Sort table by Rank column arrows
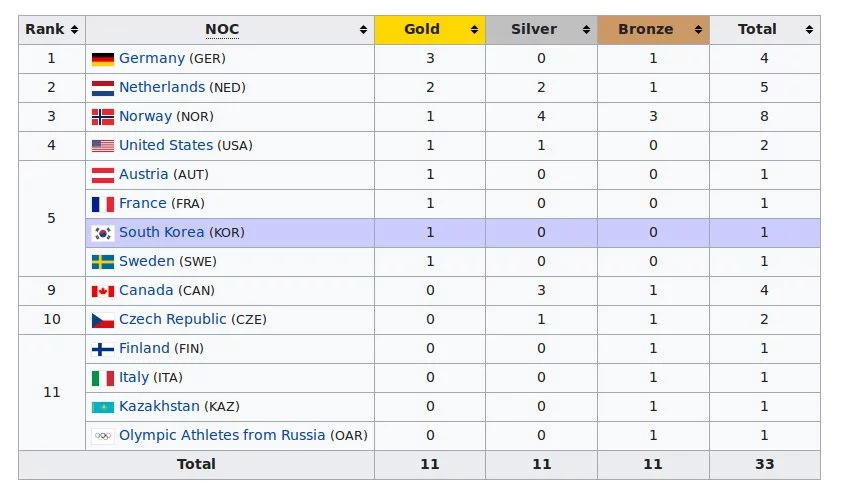 74,30
